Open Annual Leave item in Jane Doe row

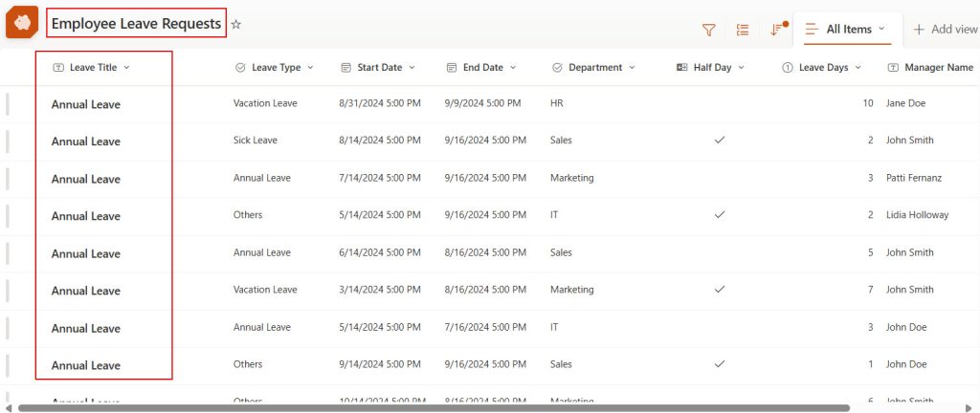point(85,104)
